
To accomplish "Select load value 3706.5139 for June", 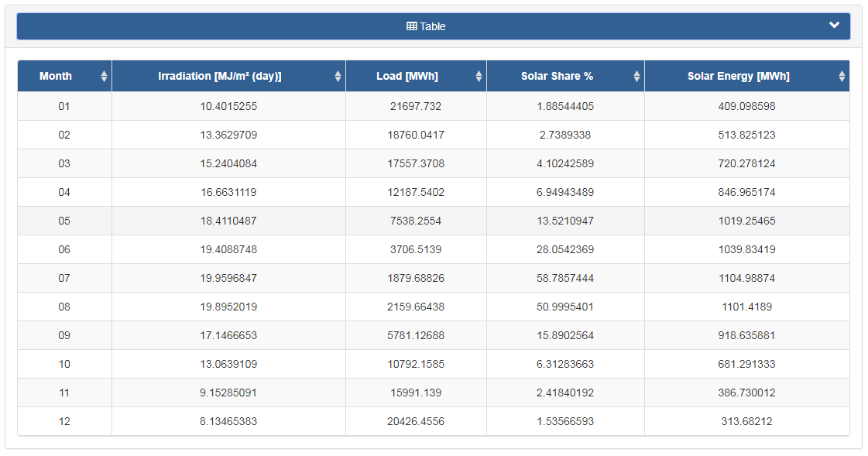I will coord(416,249).
